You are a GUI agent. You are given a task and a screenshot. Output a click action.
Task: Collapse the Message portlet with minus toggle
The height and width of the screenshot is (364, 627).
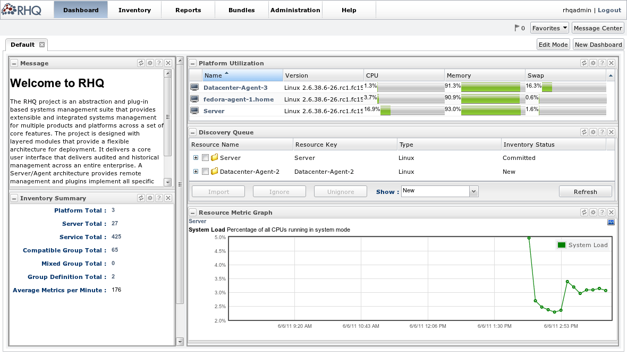pyautogui.click(x=14, y=63)
